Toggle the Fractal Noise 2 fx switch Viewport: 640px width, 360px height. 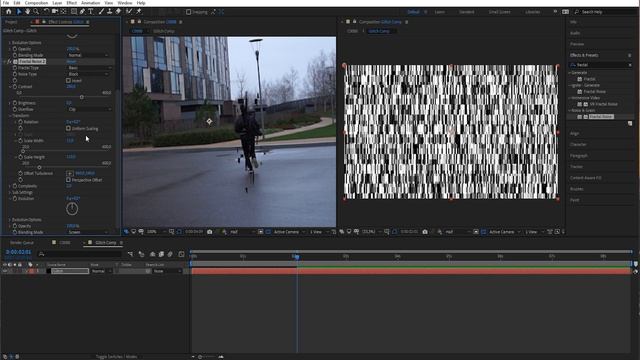click(x=9, y=61)
